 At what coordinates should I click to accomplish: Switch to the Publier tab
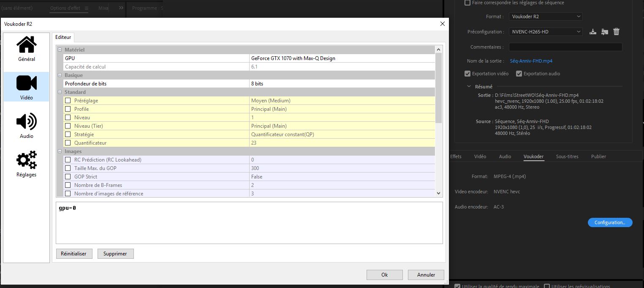tap(598, 156)
